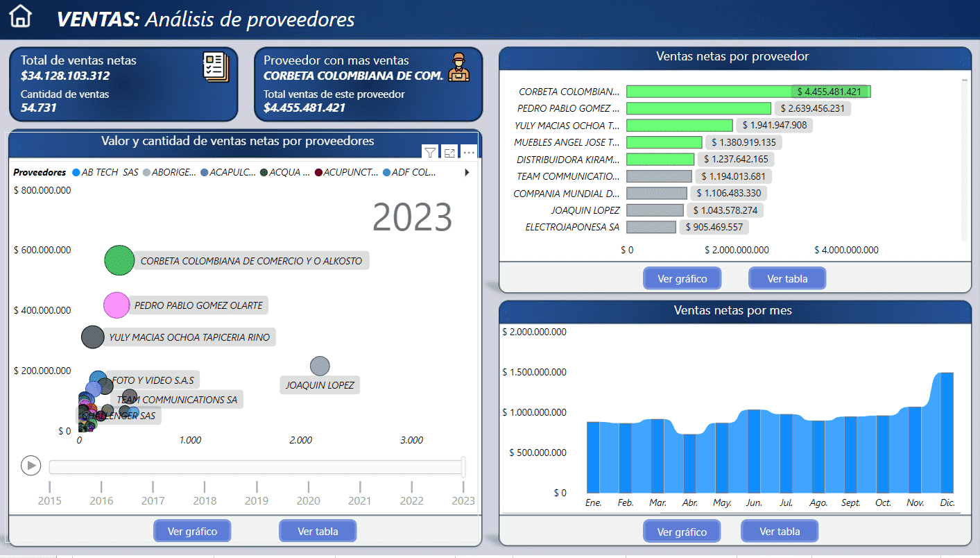The width and height of the screenshot is (980, 558).
Task: Select 2015 on the year timeline
Action: click(49, 501)
